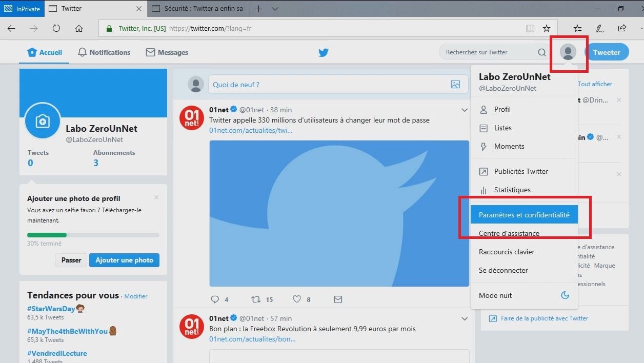Open Paramètres et confidentialité
The width and height of the screenshot is (644, 363).
click(x=524, y=215)
